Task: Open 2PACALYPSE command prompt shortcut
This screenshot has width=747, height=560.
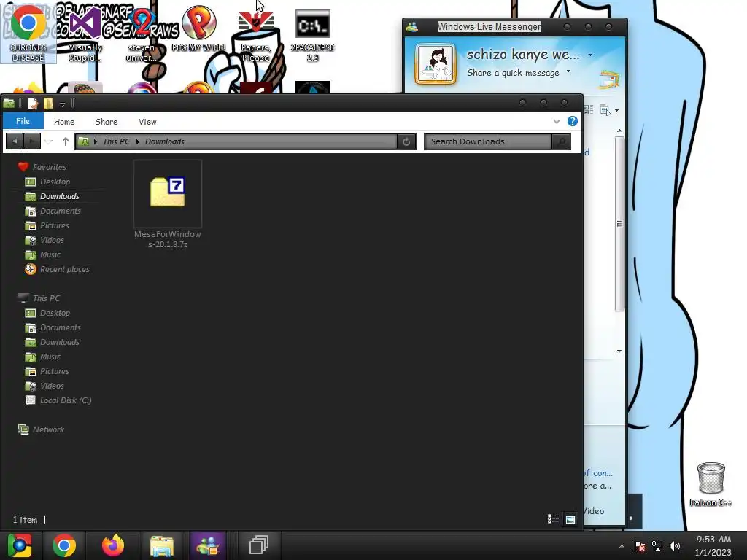Action: click(312, 36)
